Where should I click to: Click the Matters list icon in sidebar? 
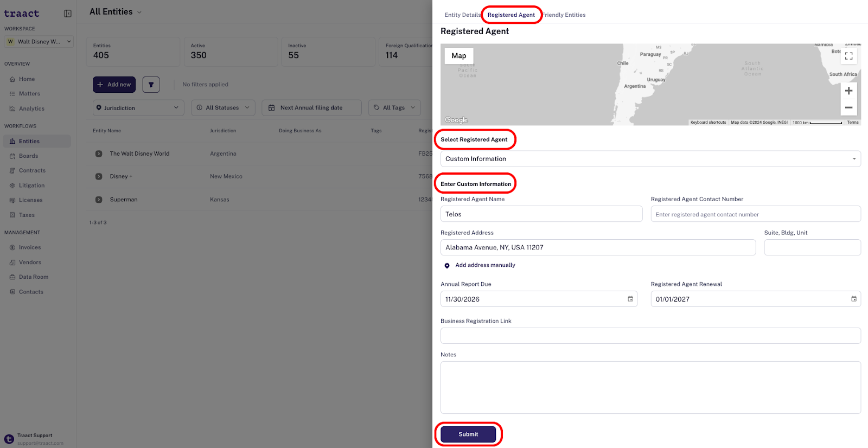tap(12, 94)
